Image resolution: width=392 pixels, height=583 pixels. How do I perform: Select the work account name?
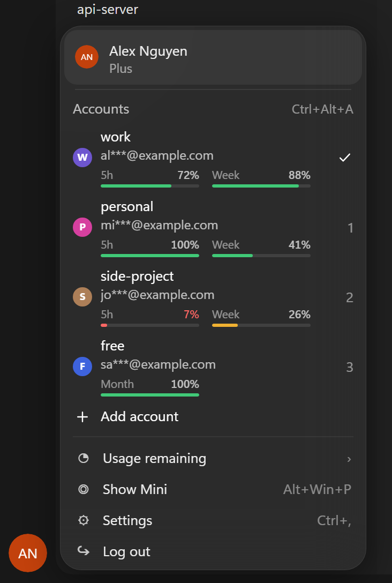(x=116, y=137)
